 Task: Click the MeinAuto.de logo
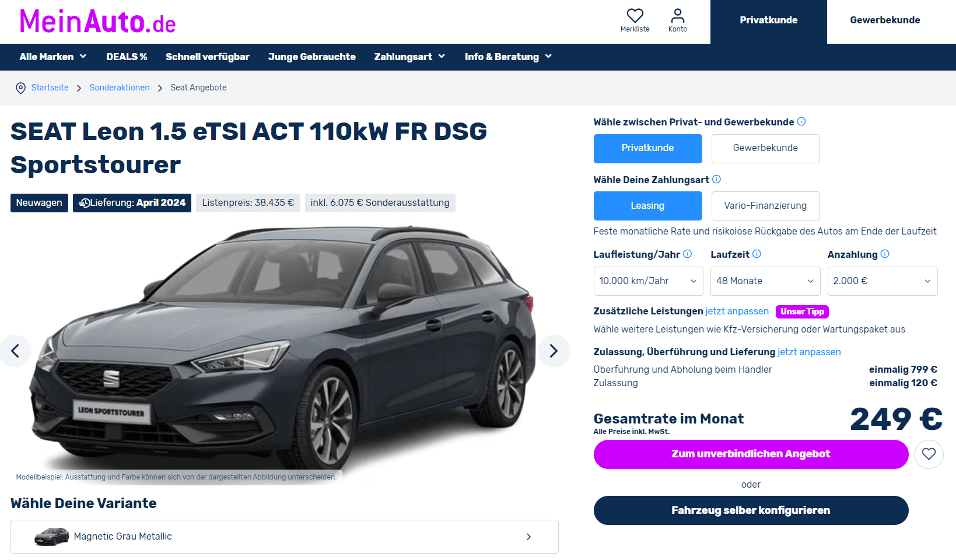tap(97, 22)
